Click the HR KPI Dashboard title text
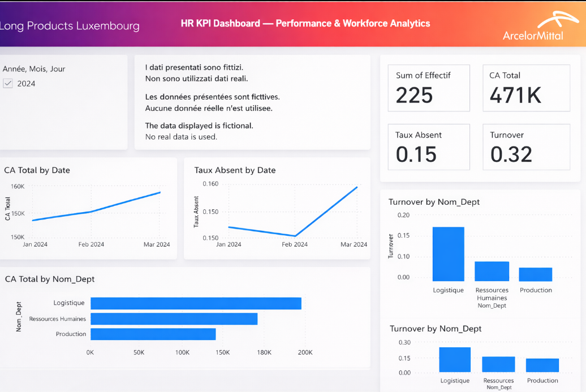Viewport: 586px width, 392px height. tap(305, 23)
